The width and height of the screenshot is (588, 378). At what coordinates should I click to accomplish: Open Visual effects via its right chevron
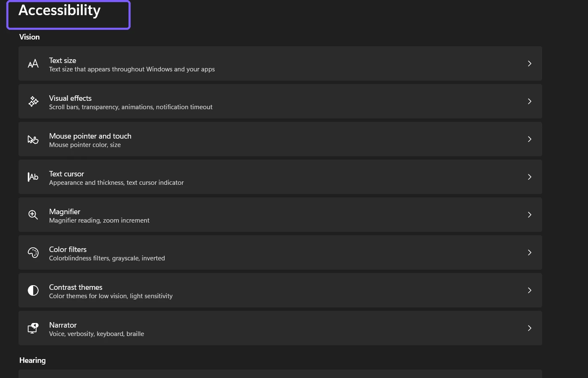(530, 101)
